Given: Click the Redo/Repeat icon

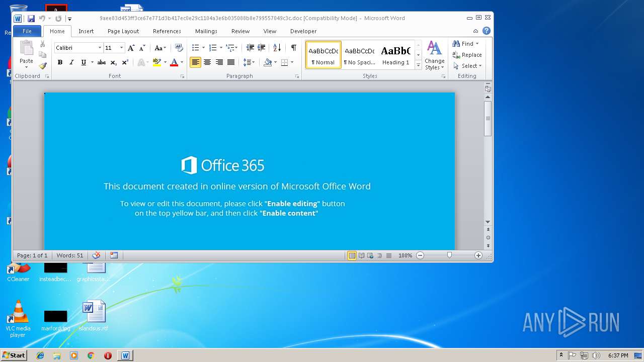Looking at the screenshot, I should coord(58,19).
